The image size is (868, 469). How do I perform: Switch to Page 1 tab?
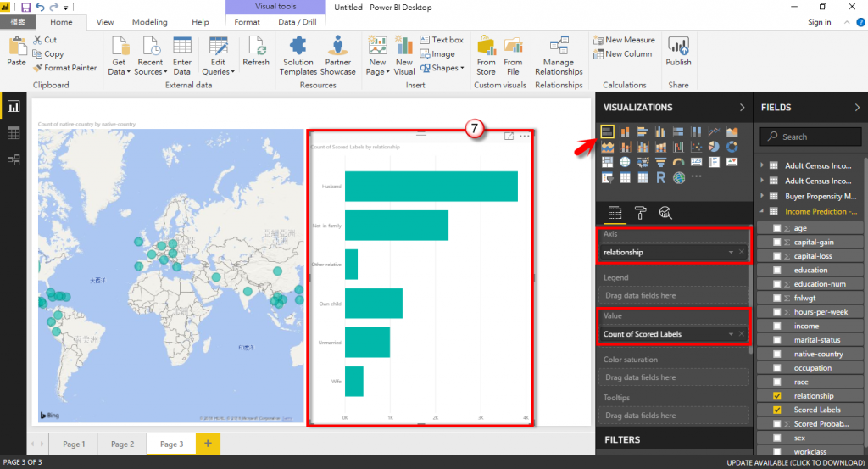pos(74,444)
